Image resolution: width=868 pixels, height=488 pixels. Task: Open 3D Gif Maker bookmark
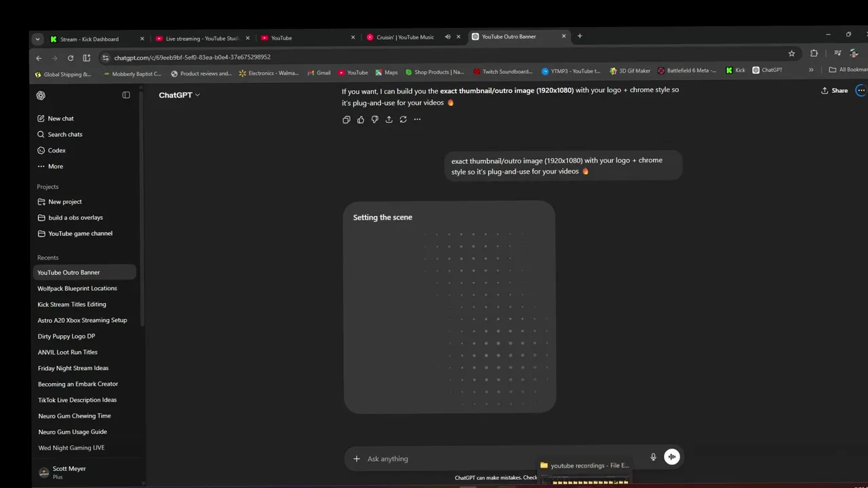[x=631, y=70]
